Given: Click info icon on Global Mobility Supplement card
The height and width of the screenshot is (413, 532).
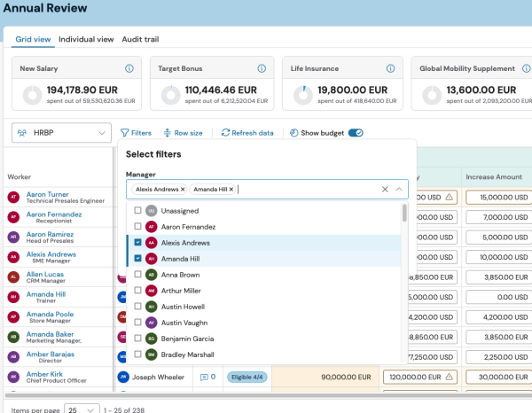Looking at the screenshot, I should pyautogui.click(x=525, y=68).
